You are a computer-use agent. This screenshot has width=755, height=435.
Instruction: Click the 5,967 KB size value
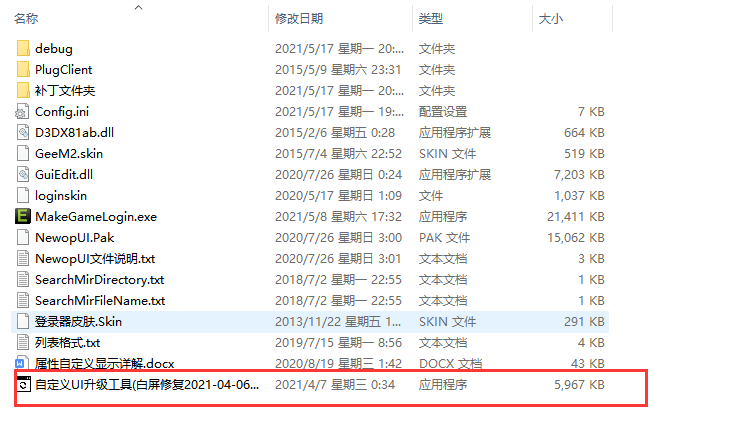(579, 384)
